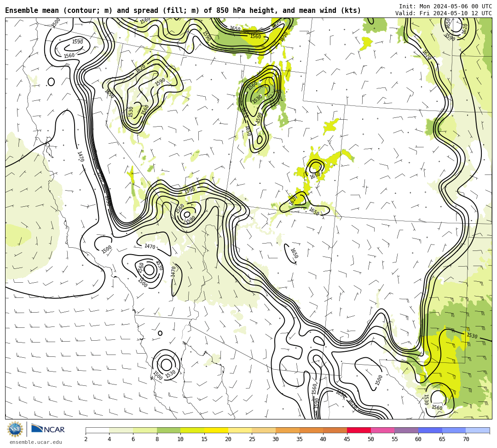
Task: Click the yellow 15-20 colorbar swatch
Action: (216, 430)
